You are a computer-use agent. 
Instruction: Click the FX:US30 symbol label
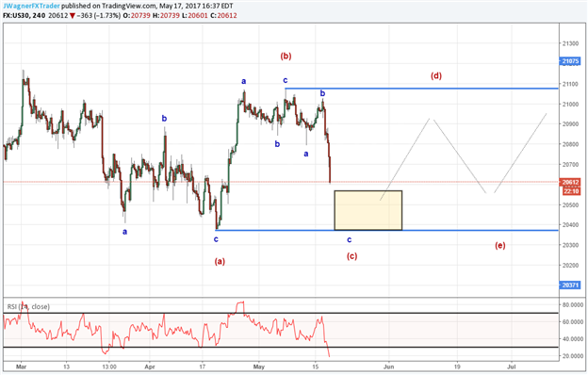[16, 15]
